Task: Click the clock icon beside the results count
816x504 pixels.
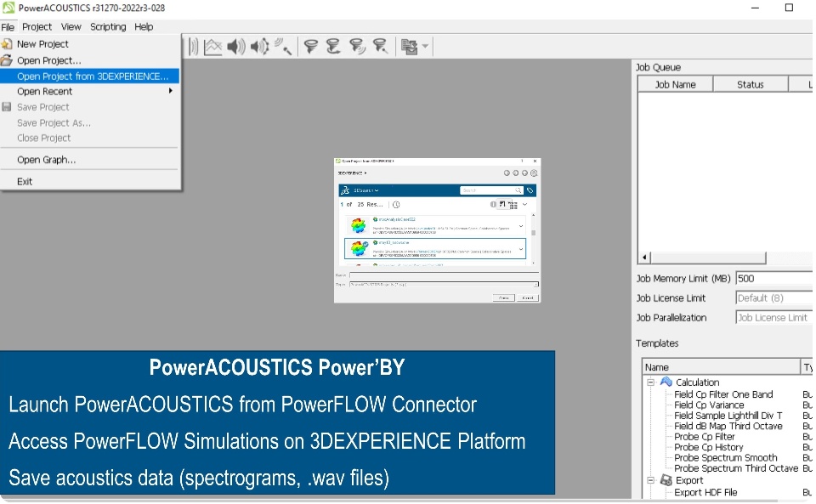Action: point(396,205)
